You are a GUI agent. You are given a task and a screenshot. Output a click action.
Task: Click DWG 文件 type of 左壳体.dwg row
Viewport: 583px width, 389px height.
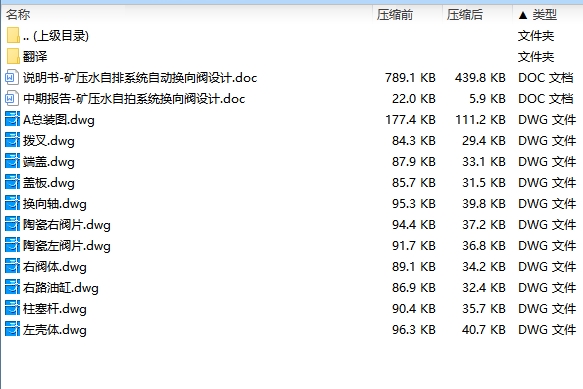pos(547,330)
